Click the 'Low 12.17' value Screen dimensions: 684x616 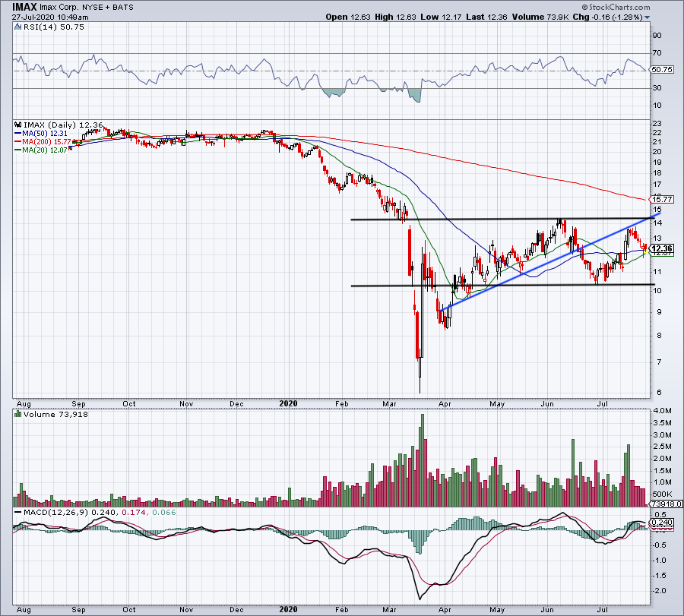pos(441,17)
